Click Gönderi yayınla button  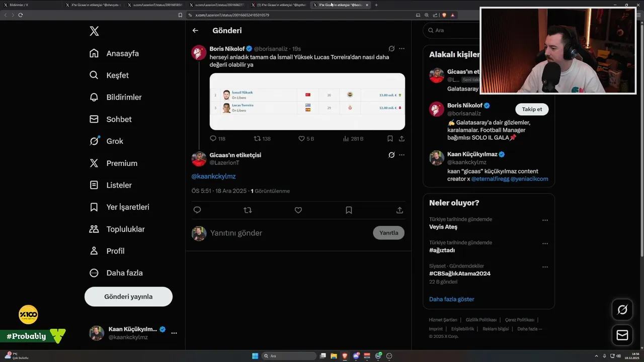tap(128, 297)
